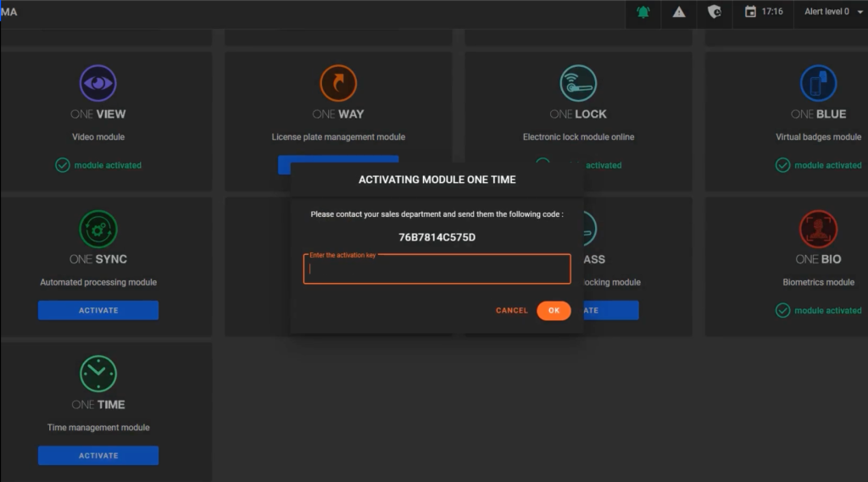The image size is (868, 482).
Task: Open the green alarm bell notifications
Action: pyautogui.click(x=643, y=12)
